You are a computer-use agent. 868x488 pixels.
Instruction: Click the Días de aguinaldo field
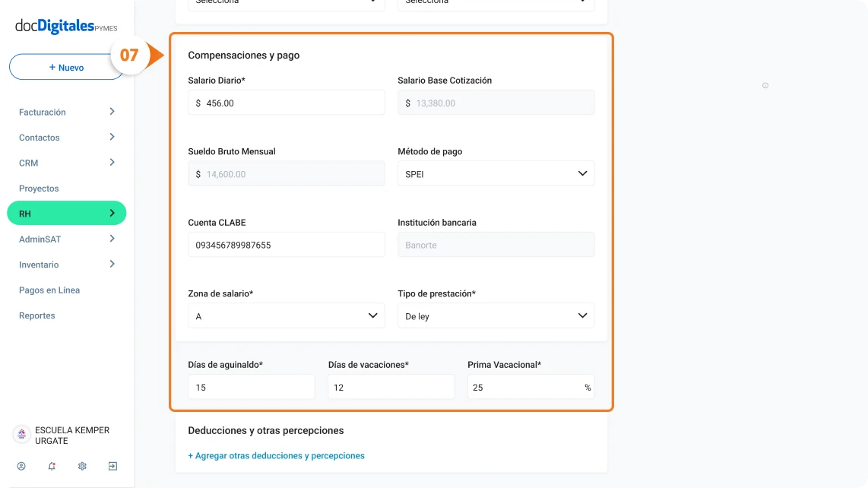tap(252, 387)
